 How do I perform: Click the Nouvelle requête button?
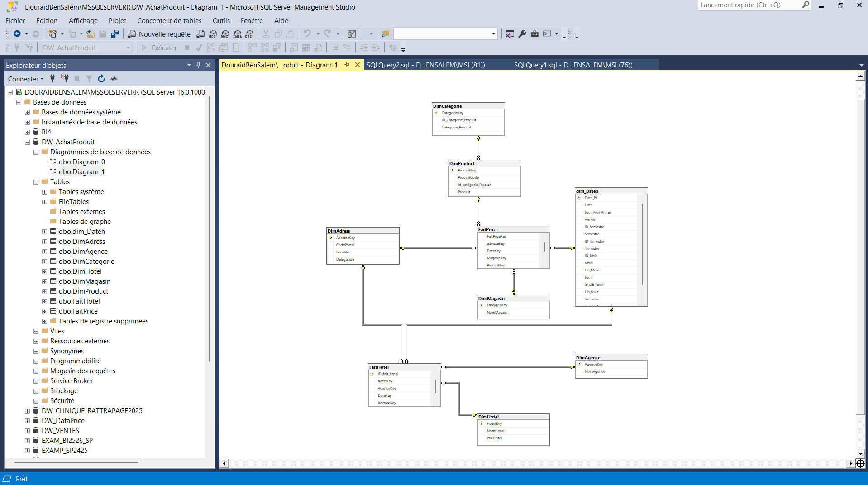click(x=159, y=34)
